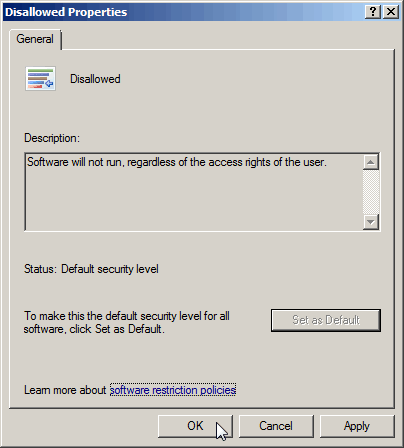
Task: Click the 'To make this the default' instruction text
Action: 127,322
